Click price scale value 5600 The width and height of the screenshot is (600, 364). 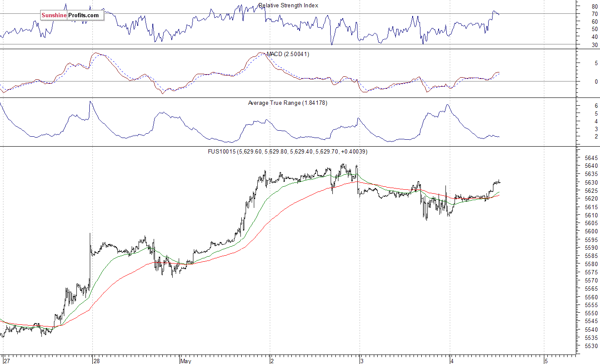coord(591,232)
